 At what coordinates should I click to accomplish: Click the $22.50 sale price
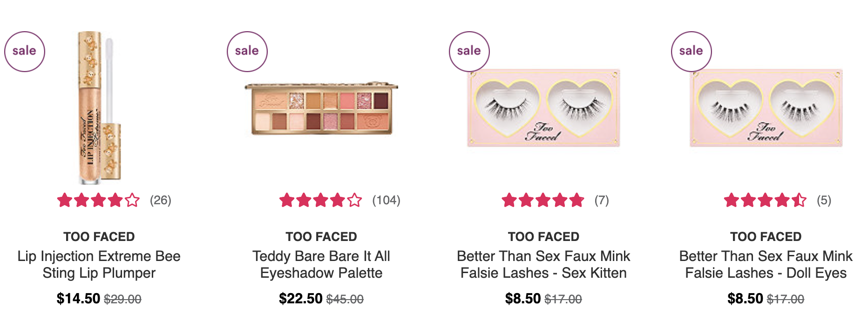pos(301,298)
